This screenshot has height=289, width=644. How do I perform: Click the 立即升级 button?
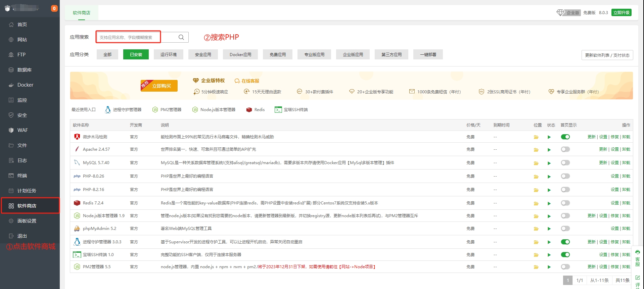[x=622, y=12]
